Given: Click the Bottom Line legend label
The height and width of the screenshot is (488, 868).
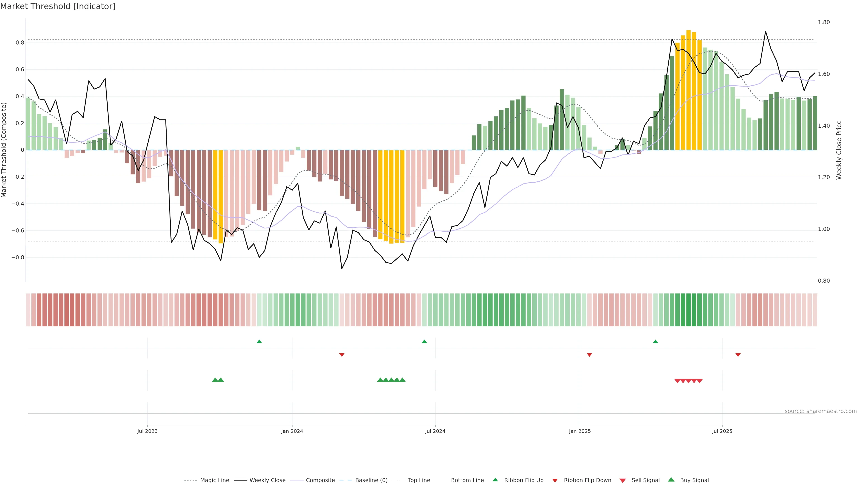Looking at the screenshot, I should click(x=467, y=480).
